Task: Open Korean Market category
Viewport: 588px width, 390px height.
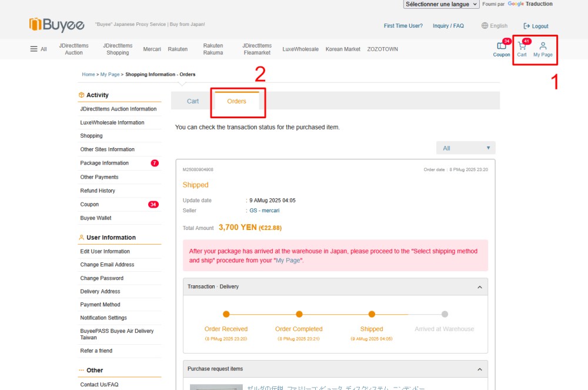Action: point(343,49)
